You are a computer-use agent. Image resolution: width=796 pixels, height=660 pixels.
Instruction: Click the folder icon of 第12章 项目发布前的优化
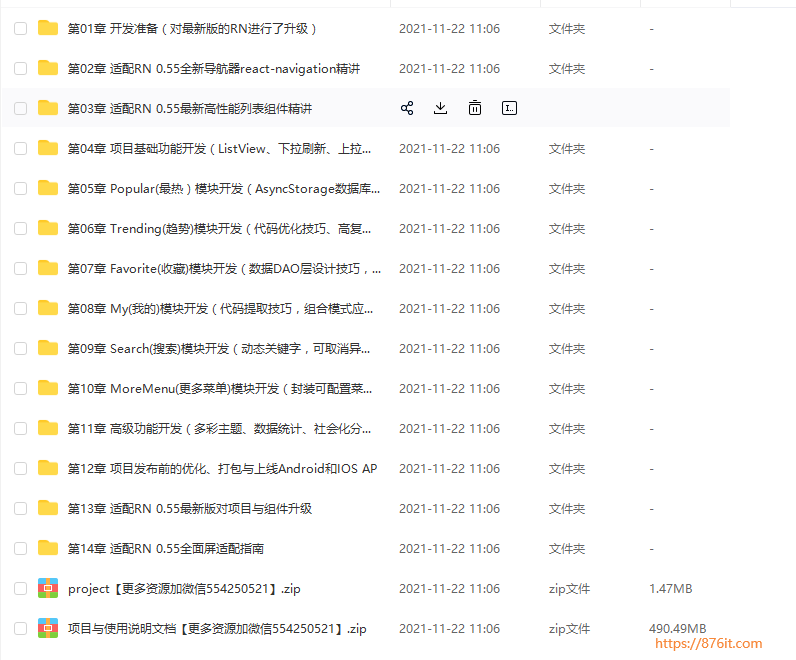[48, 468]
